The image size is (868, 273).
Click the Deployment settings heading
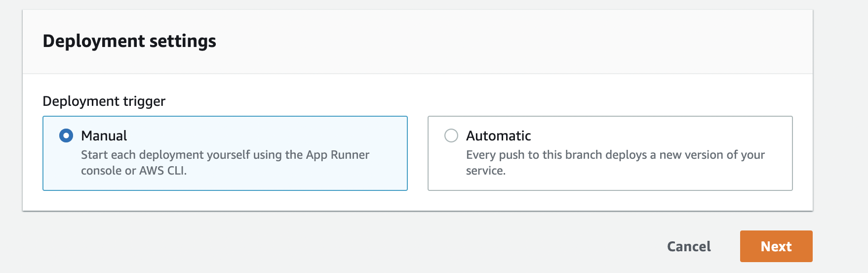tap(129, 41)
